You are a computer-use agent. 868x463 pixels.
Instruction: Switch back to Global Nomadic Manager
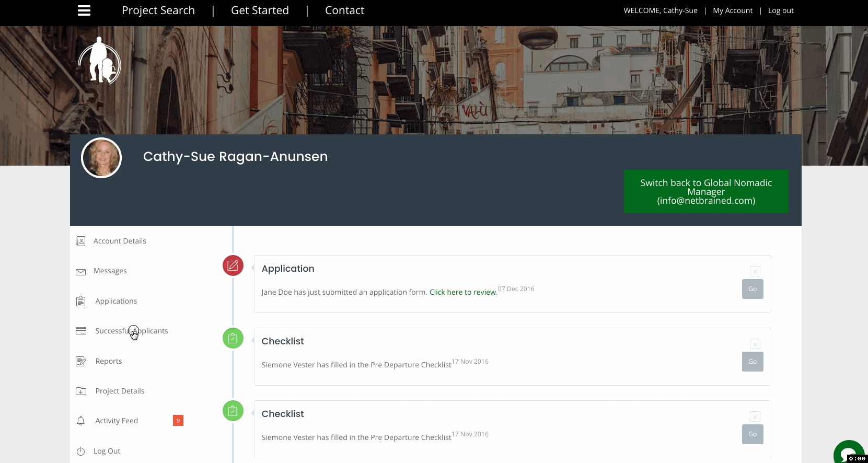pyautogui.click(x=706, y=191)
